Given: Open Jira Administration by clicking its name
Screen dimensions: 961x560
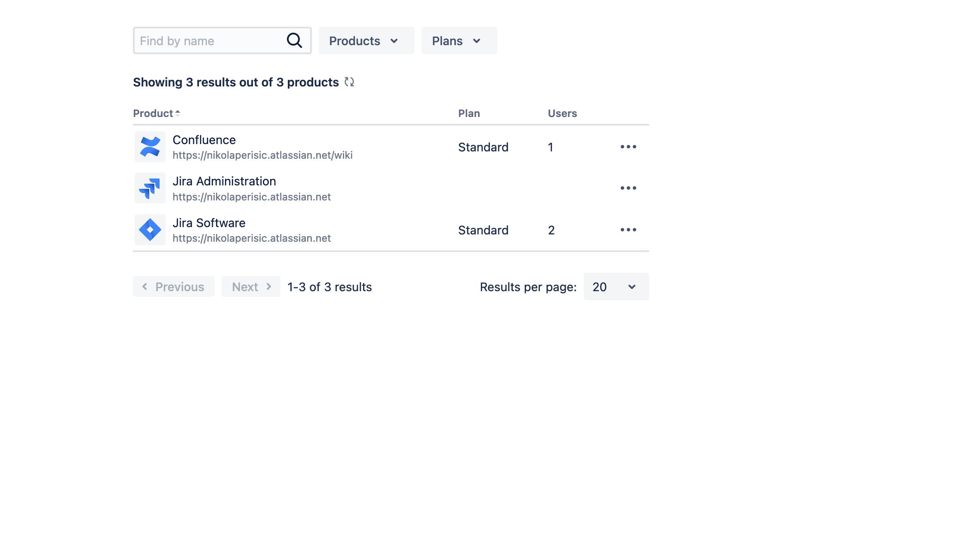Looking at the screenshot, I should click(x=225, y=181).
